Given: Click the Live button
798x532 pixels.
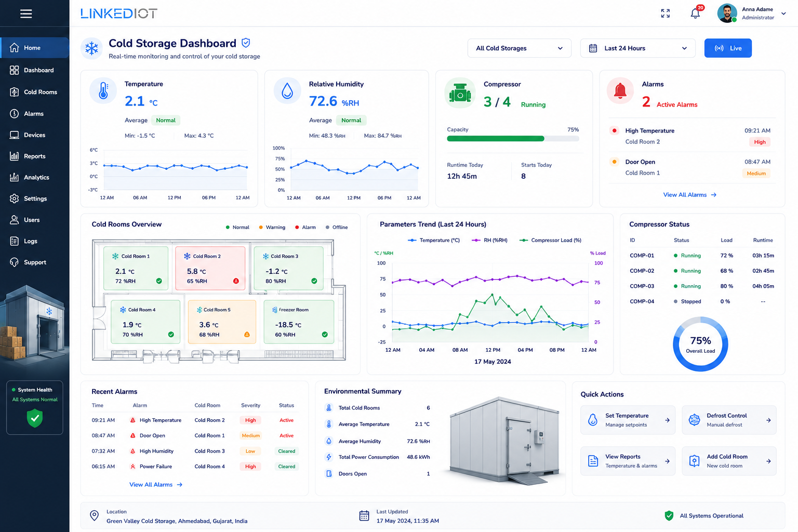Looking at the screenshot, I should pos(728,48).
